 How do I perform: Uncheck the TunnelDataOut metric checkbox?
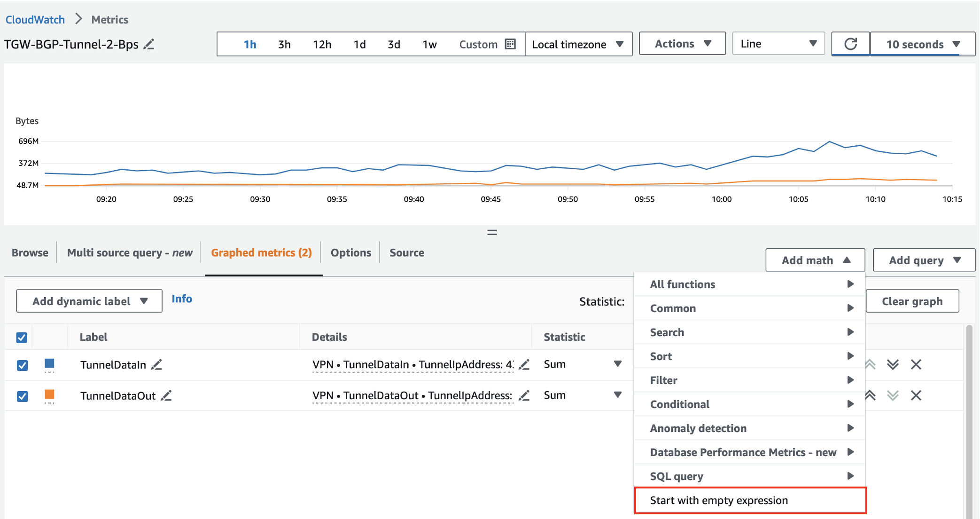(22, 396)
